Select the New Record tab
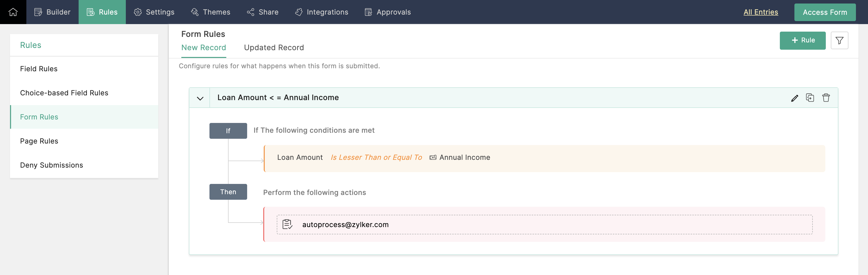Viewport: 868px width, 275px height. pos(203,48)
